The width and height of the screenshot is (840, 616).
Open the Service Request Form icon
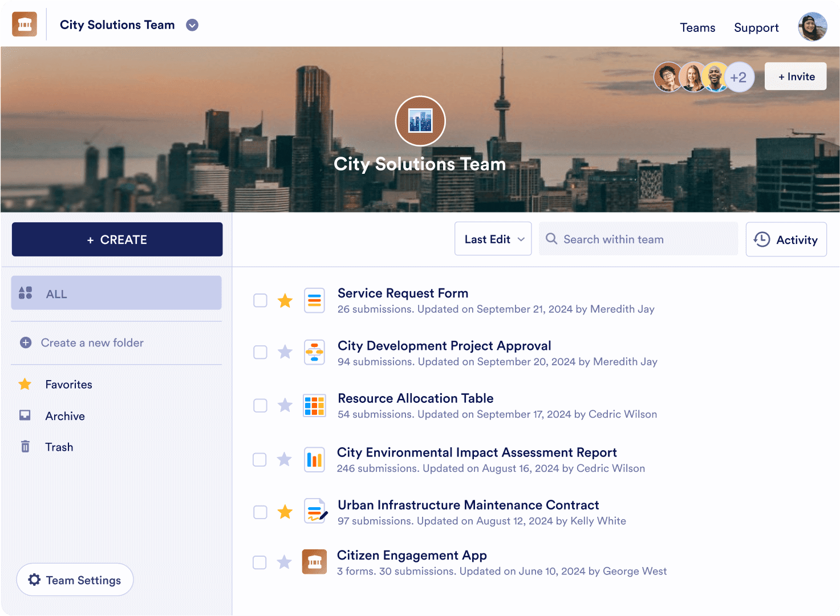point(314,300)
